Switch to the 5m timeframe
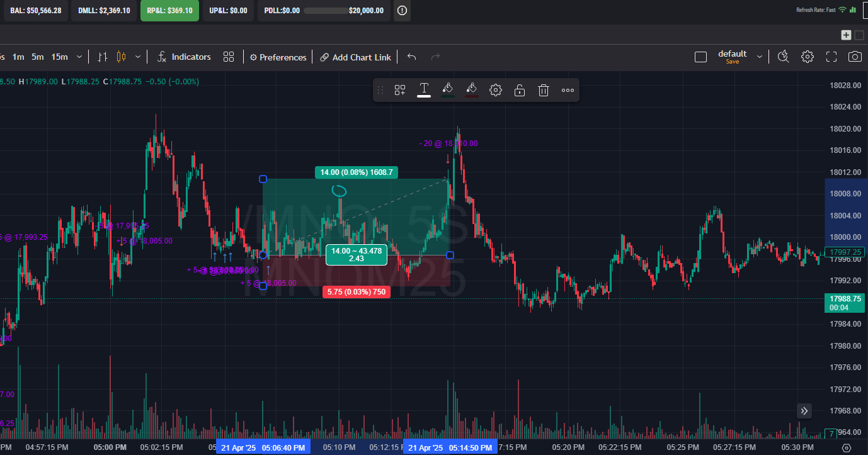 (x=38, y=57)
